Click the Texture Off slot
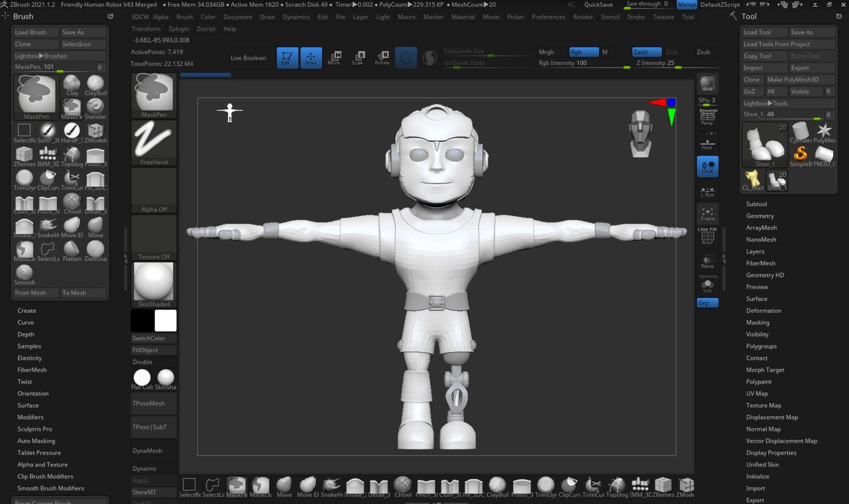Viewport: 849px width, 504px height. [x=154, y=237]
